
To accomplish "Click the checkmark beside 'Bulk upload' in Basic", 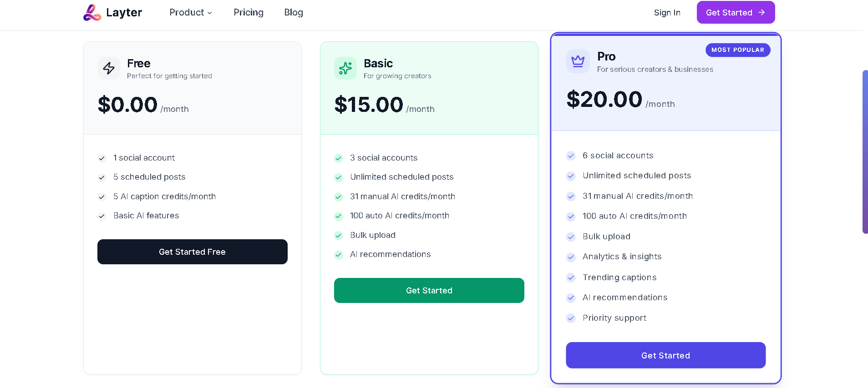I will point(339,236).
